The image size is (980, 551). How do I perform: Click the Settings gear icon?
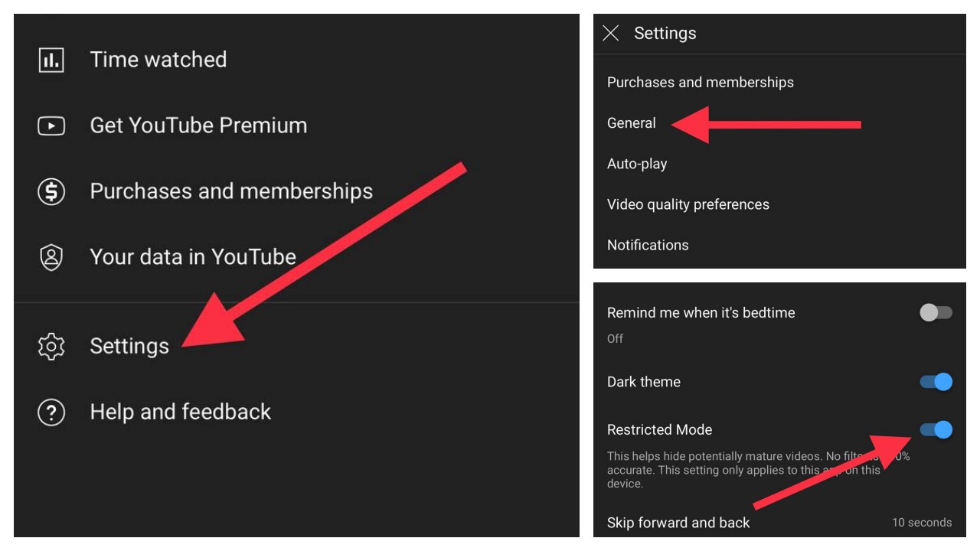[x=51, y=347]
